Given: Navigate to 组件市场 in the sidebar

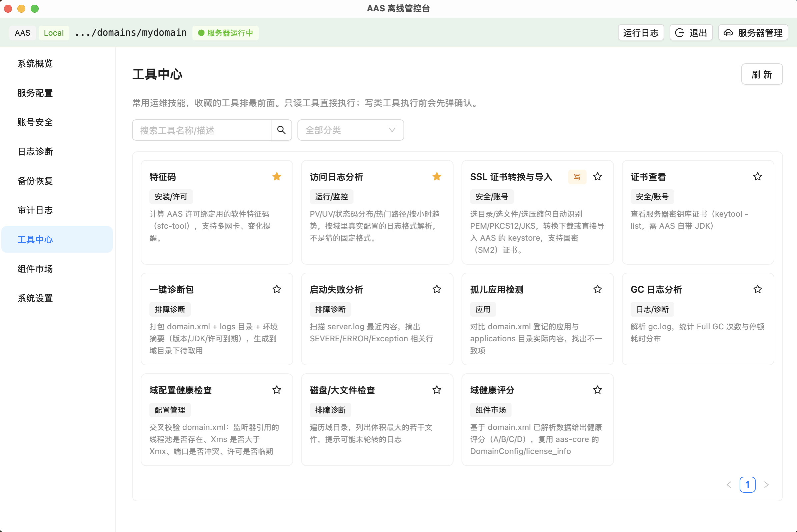Looking at the screenshot, I should (57, 269).
